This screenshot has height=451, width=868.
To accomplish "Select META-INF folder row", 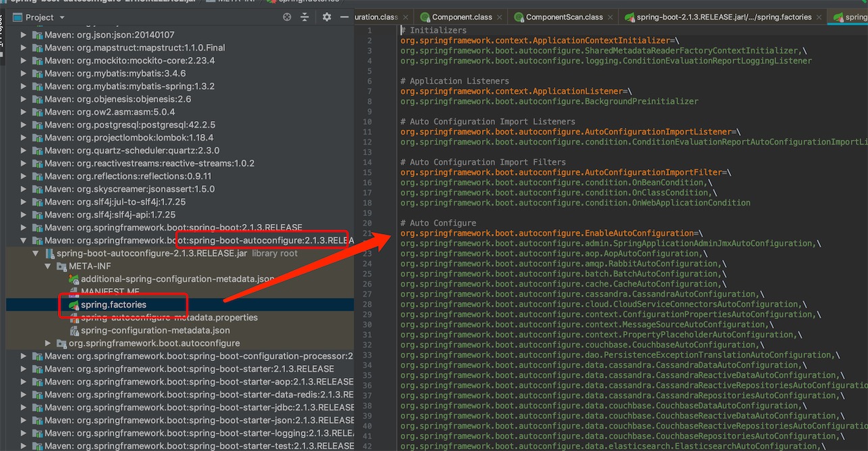I will click(180, 266).
